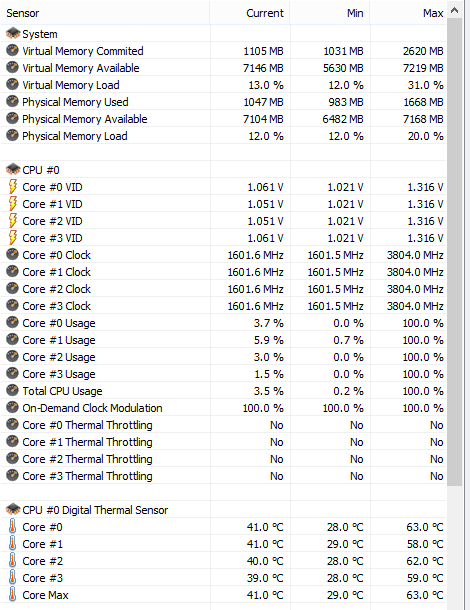470x610 pixels.
Task: Click the scrollbar up arrow
Action: pyautogui.click(x=454, y=11)
